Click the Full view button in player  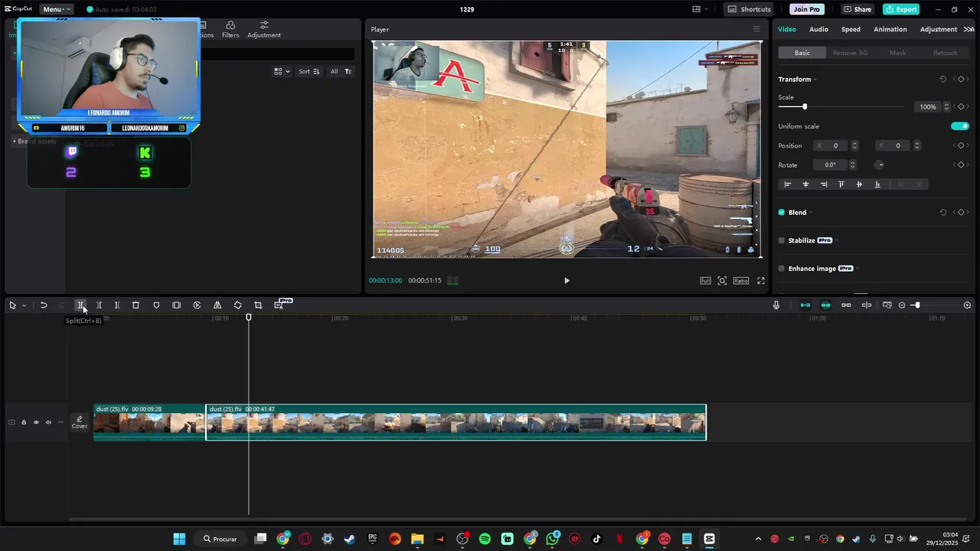tap(706, 281)
